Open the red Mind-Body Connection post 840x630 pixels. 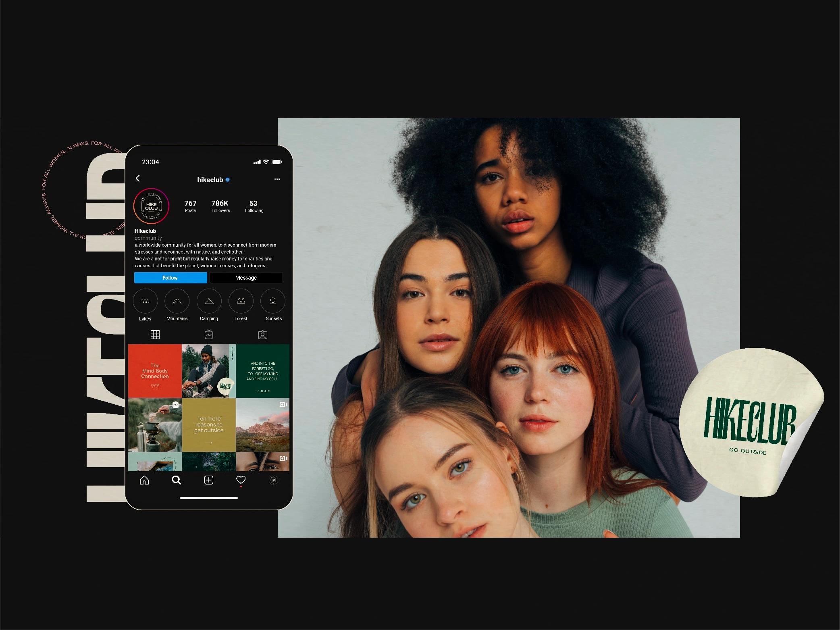pyautogui.click(x=155, y=371)
